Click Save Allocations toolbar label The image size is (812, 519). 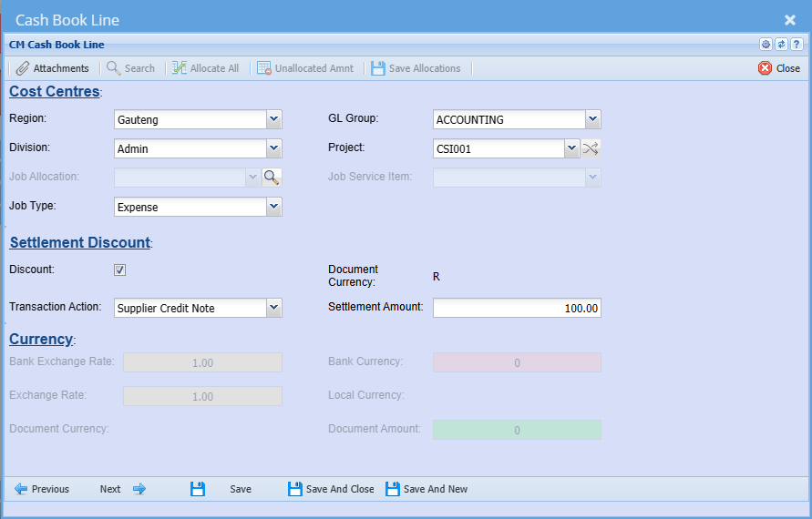[425, 68]
